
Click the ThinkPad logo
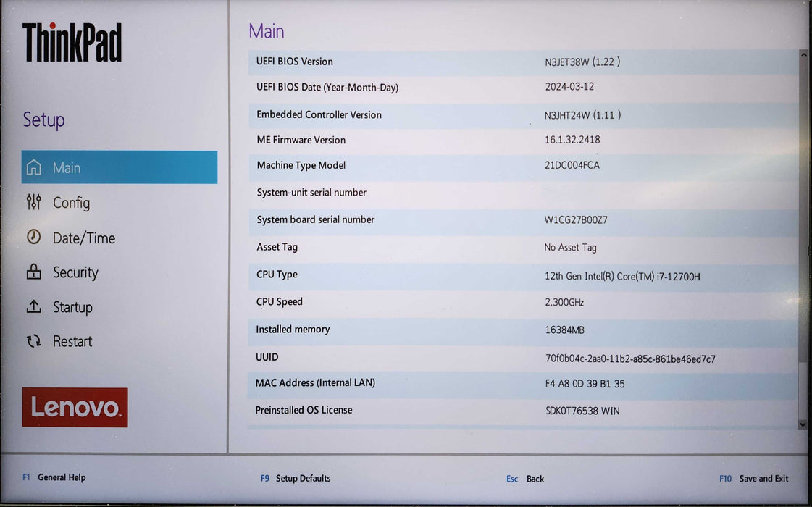(x=72, y=43)
